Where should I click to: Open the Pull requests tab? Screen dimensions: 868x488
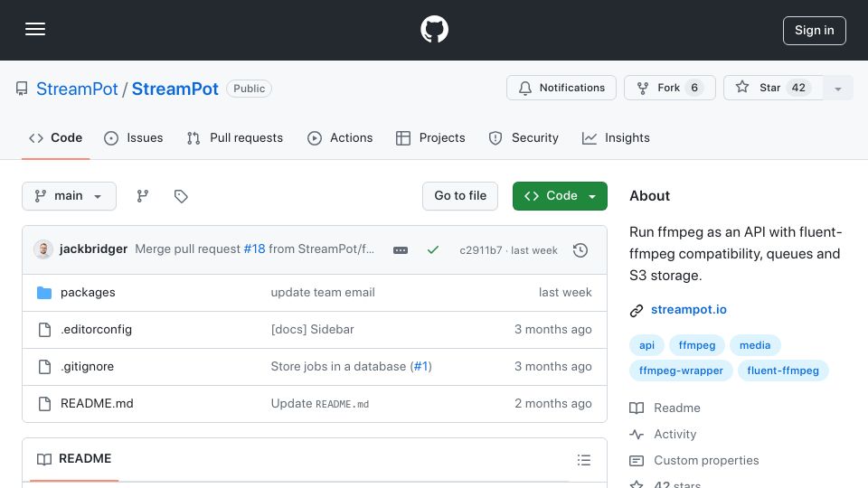click(235, 137)
